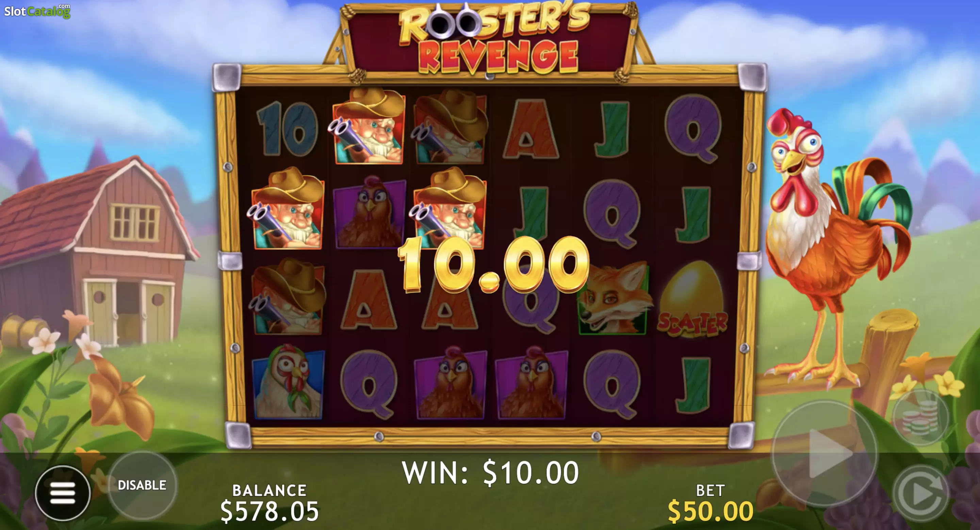The height and width of the screenshot is (530, 980).
Task: Click the $578.05 balance display
Action: 269,511
